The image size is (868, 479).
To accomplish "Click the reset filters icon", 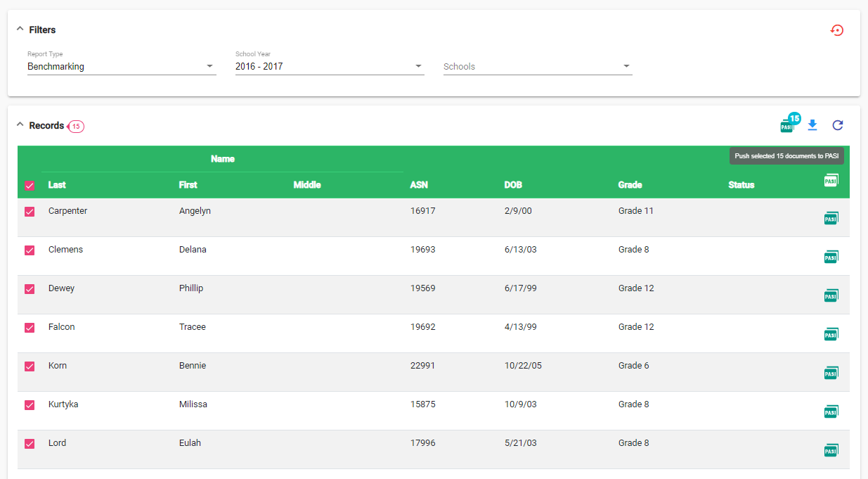I will (x=836, y=30).
